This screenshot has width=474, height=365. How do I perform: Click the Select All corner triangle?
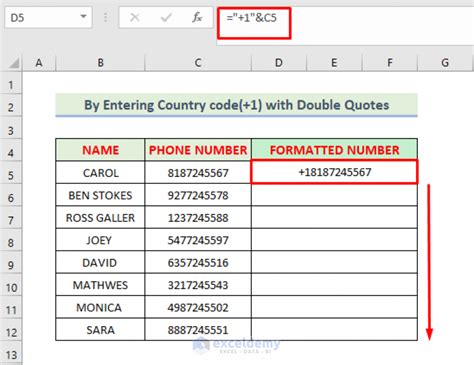(13, 63)
